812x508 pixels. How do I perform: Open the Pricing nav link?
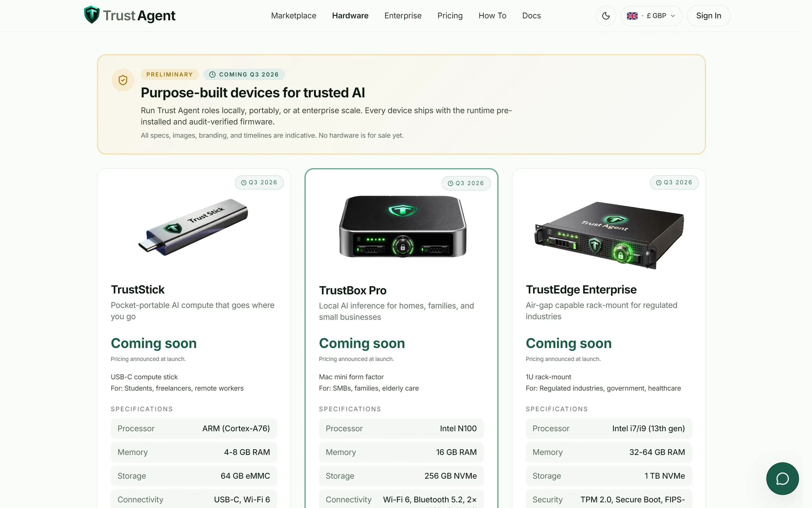pyautogui.click(x=450, y=16)
